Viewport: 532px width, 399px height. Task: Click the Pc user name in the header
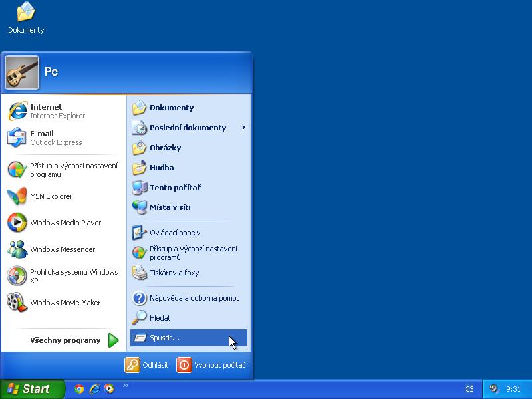51,72
